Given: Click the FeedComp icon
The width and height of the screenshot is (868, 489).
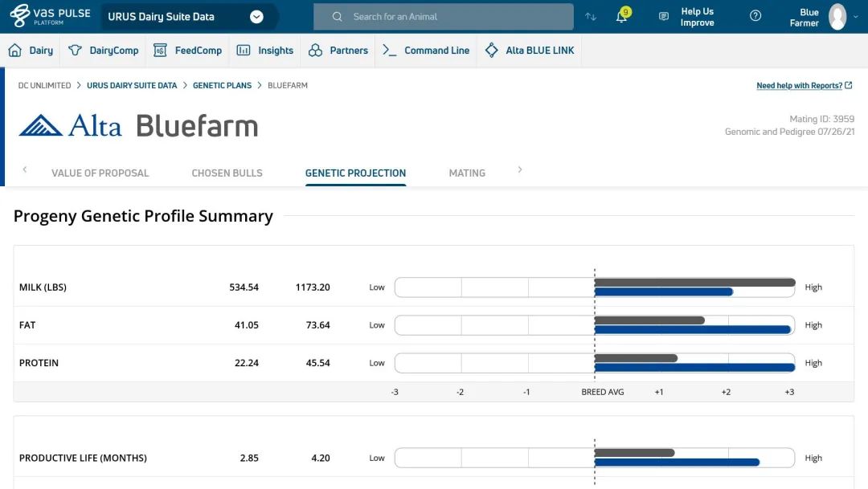Looking at the screenshot, I should [x=160, y=51].
